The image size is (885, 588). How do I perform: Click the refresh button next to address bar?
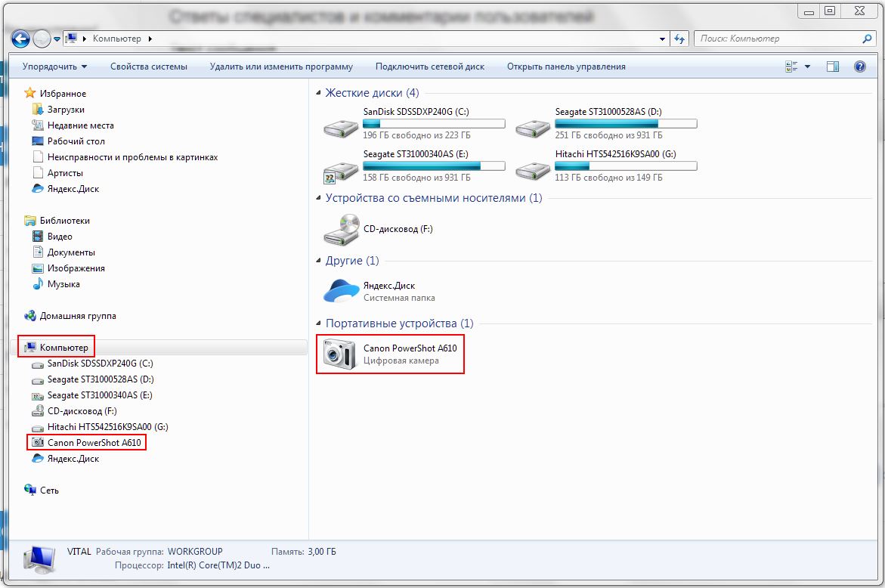[x=679, y=39]
